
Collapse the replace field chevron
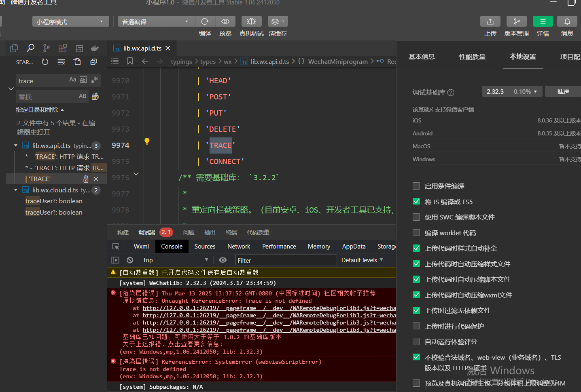(11, 89)
